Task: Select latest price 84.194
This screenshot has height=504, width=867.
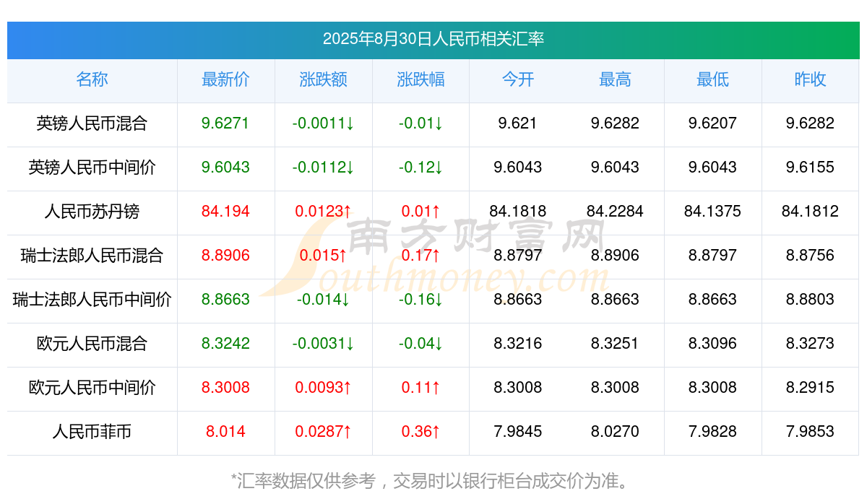Action: 225,212
